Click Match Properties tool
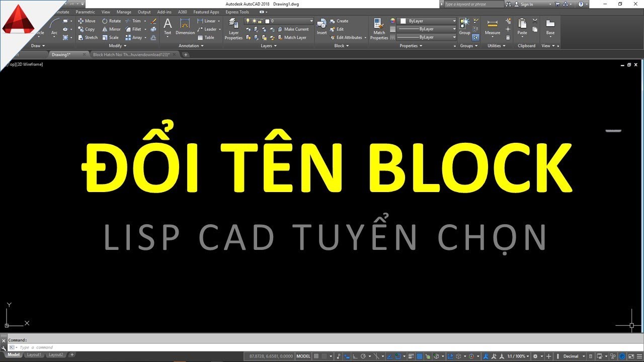Image resolution: width=644 pixels, height=362 pixels. (379, 29)
